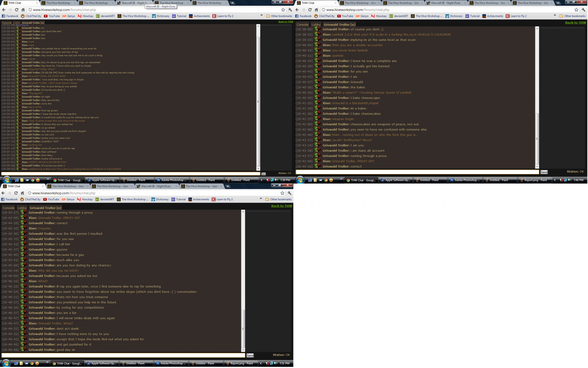
Task: Click the bookmark star in the top-right window
Action: tap(576, 10)
